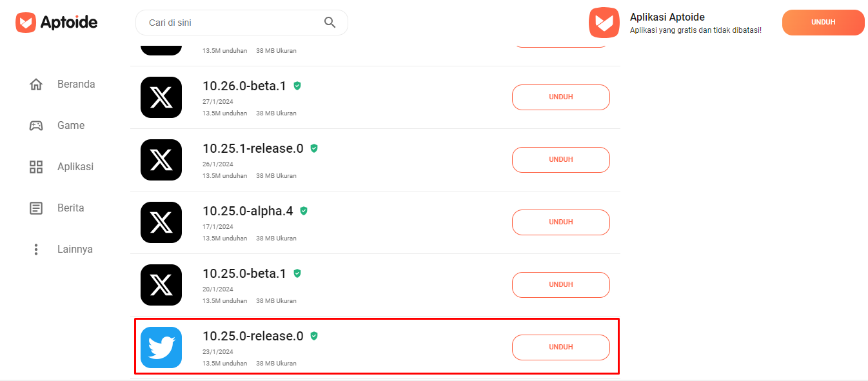Click the X app icon for 10.26.0-beta.1
Screen dimensions: 868x381
(x=161, y=97)
